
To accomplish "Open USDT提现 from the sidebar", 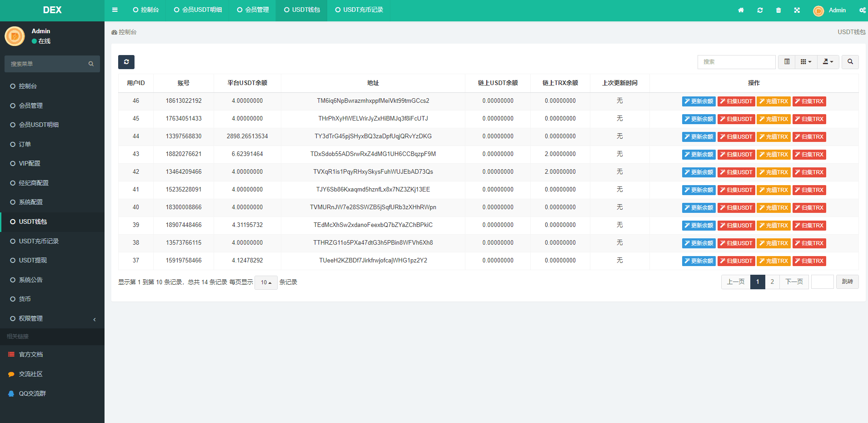I will click(x=33, y=260).
